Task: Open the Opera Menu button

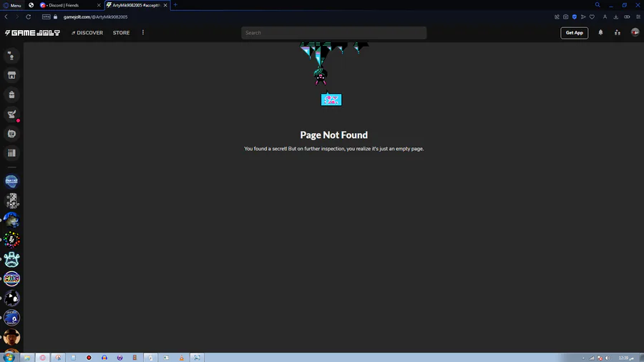Action: point(12,5)
